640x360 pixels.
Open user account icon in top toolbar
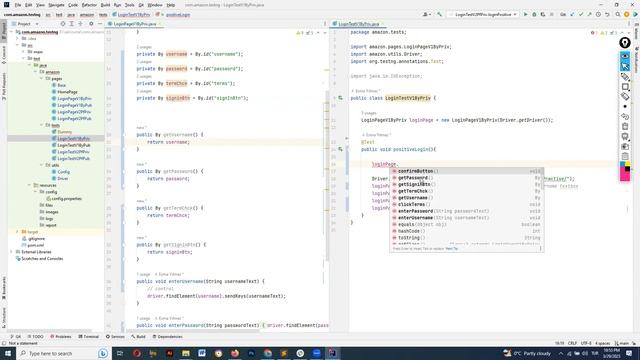pos(426,14)
